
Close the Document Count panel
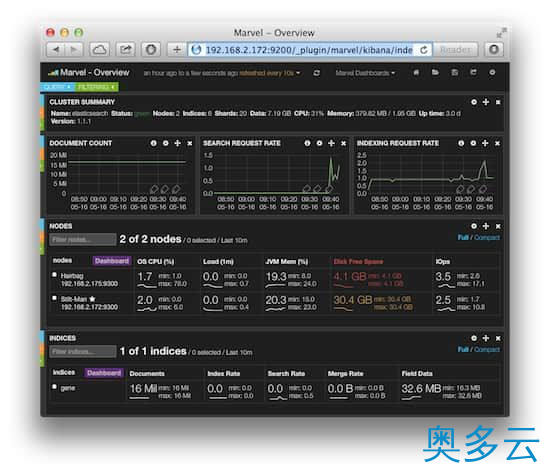190,144
